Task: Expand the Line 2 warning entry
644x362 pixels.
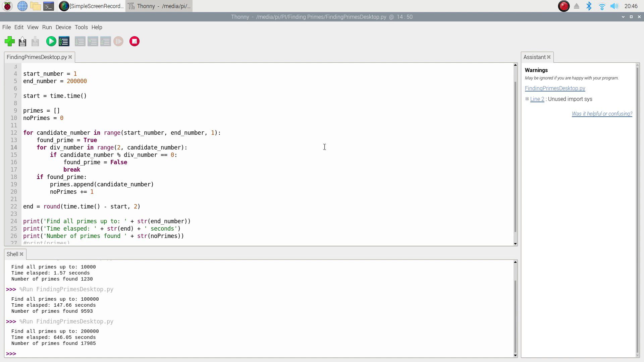Action: [x=527, y=99]
